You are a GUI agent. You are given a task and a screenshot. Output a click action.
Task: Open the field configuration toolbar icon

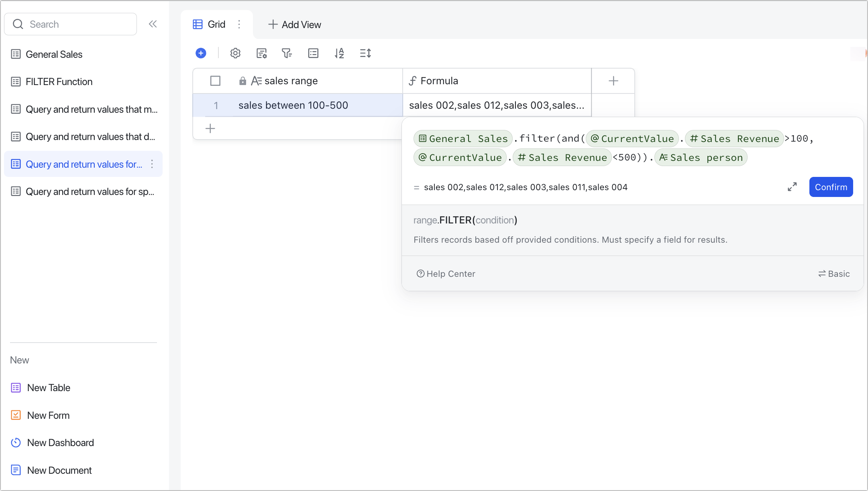pos(261,53)
